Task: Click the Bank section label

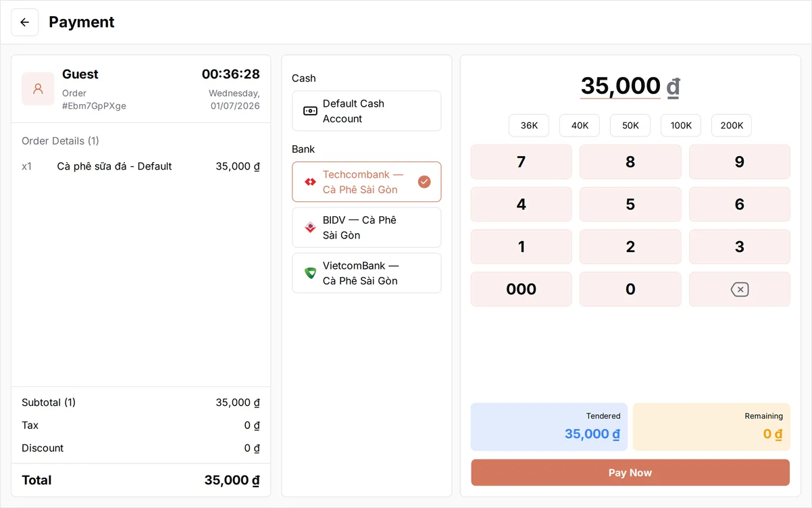Action: [303, 149]
